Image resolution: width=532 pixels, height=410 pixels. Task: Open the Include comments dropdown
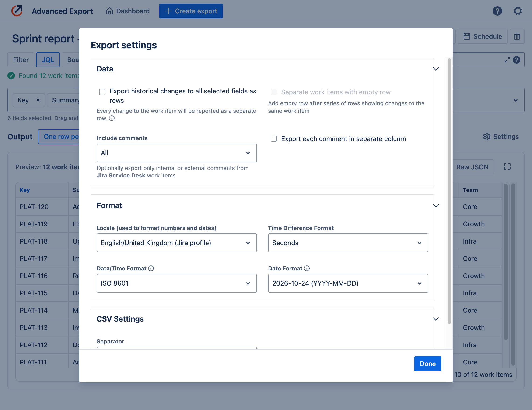(x=177, y=153)
